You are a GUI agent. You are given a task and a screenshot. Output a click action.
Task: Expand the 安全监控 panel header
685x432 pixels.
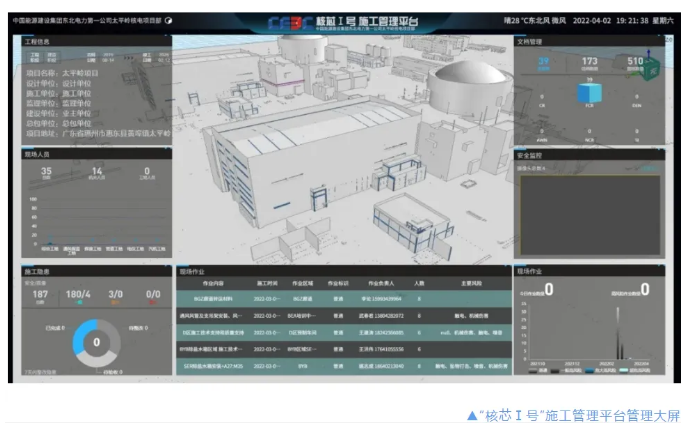coord(530,155)
